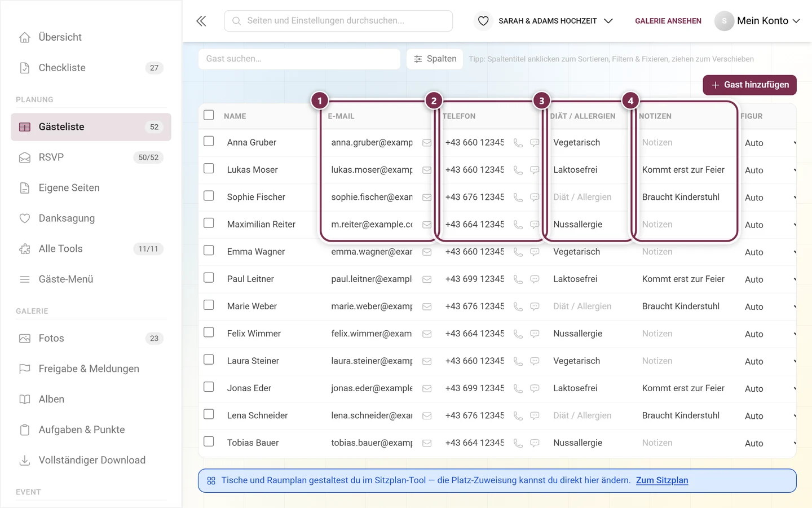Follow the Zum Sitzplan link

[662, 480]
